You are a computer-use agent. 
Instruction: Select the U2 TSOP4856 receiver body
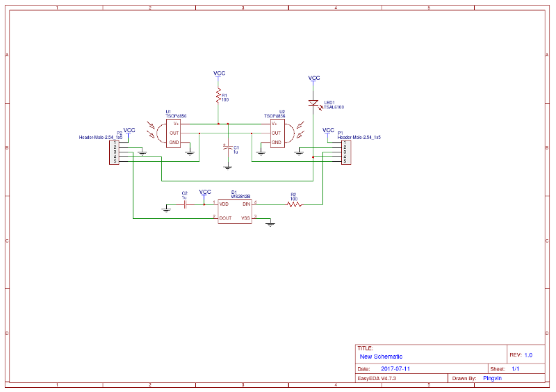[277, 133]
